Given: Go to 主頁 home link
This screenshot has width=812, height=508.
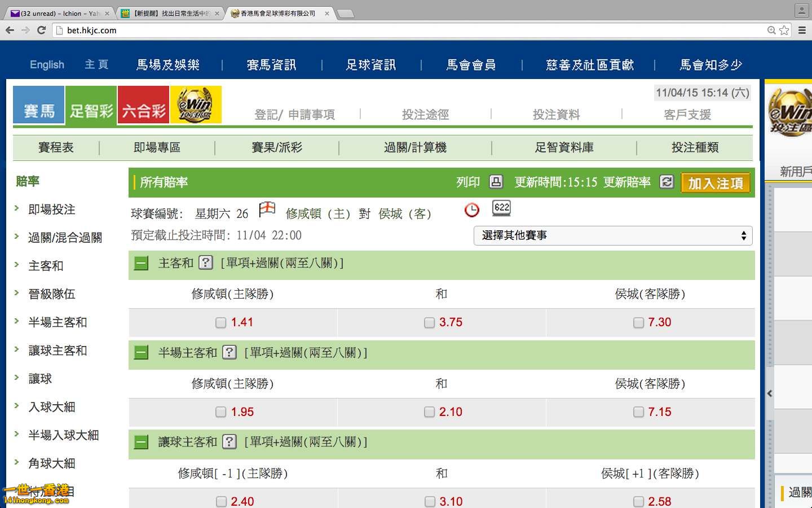Looking at the screenshot, I should tap(96, 65).
